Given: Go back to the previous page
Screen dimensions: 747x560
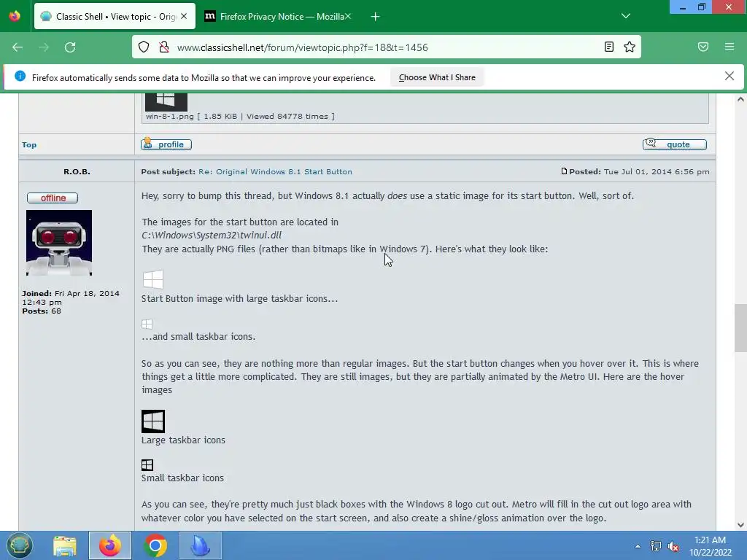Looking at the screenshot, I should click(x=18, y=47).
